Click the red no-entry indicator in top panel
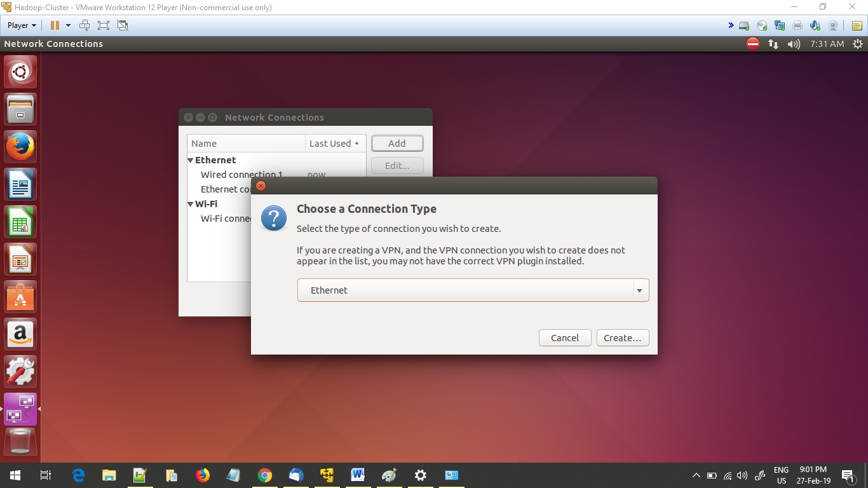868x488 pixels. pyautogui.click(x=753, y=44)
